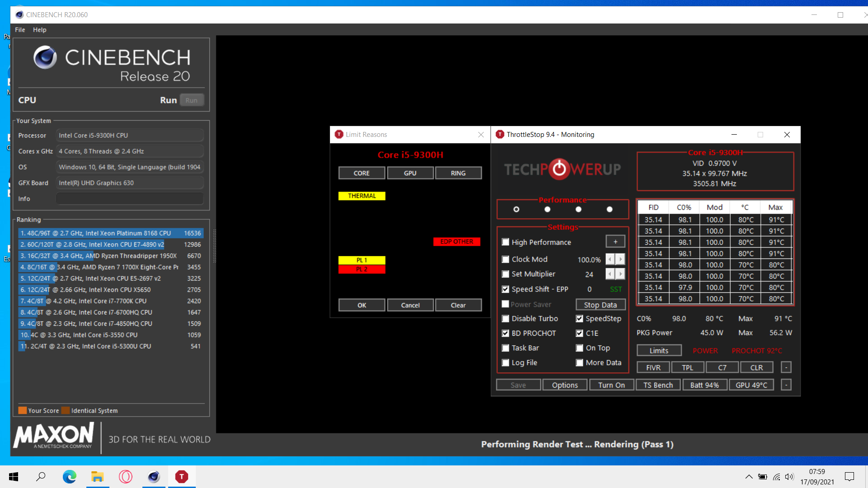
Task: Click CLR to clear max values
Action: click(x=756, y=367)
